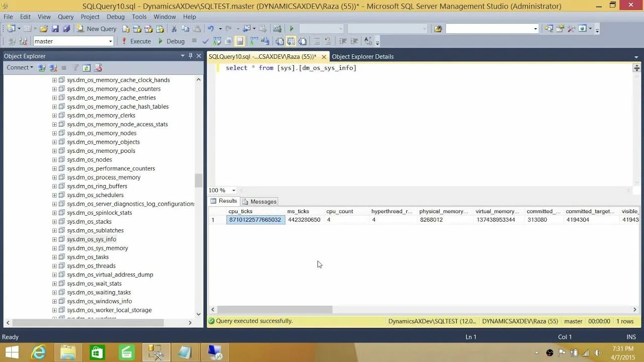Switch to the Messages tab

click(259, 202)
